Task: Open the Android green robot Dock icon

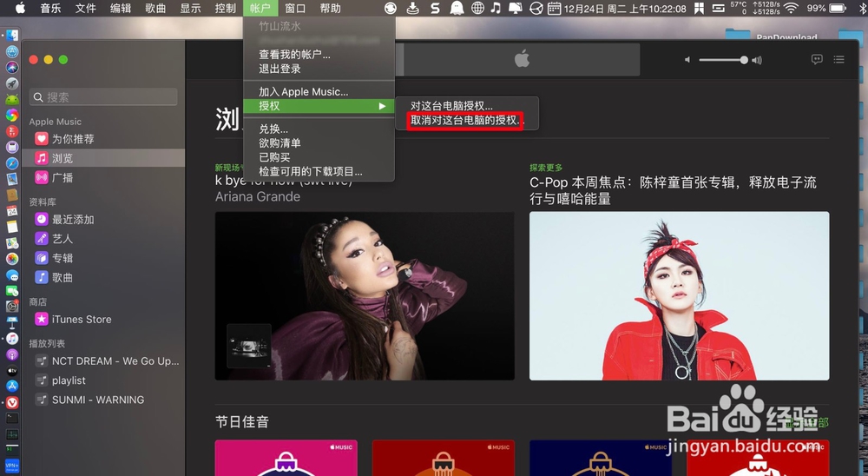Action: (11, 99)
